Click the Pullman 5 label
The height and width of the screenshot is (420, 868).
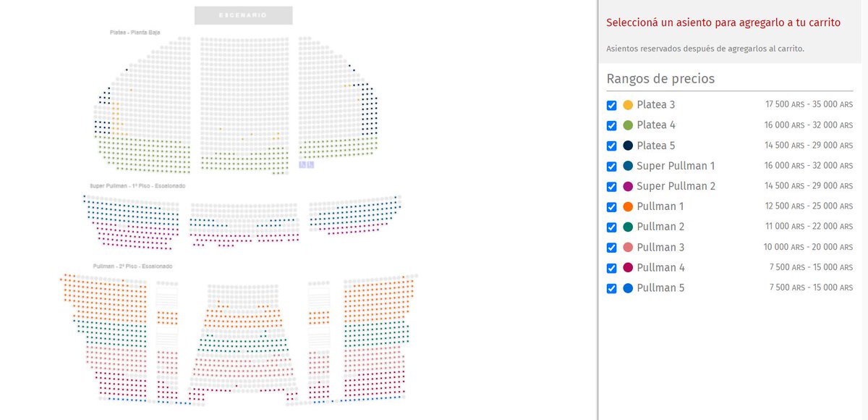[660, 288]
